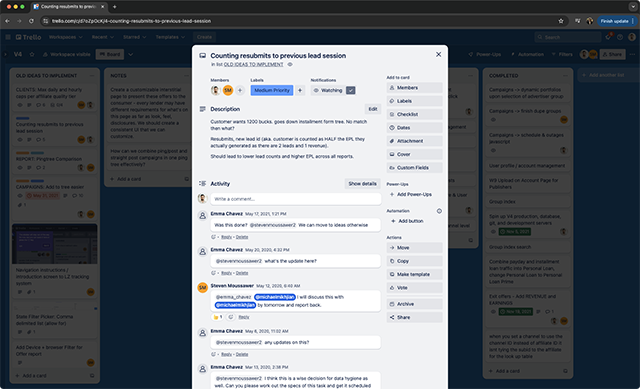
Task: Open Cover settings for card
Action: pyautogui.click(x=414, y=154)
